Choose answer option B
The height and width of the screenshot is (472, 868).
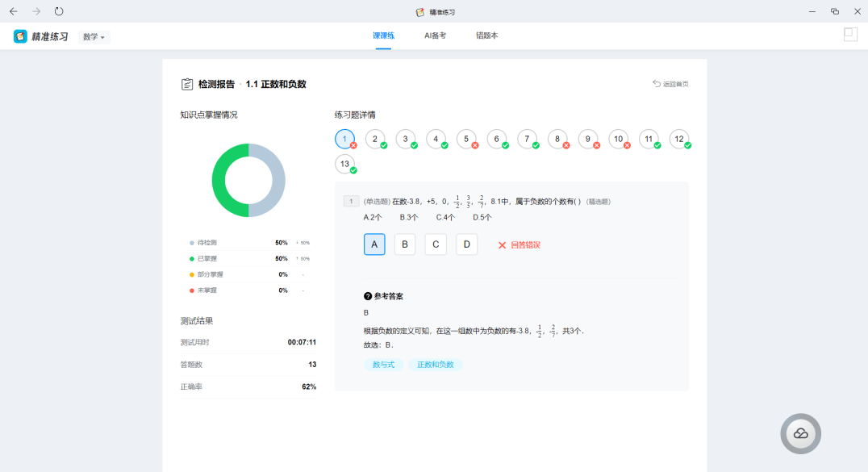(405, 244)
